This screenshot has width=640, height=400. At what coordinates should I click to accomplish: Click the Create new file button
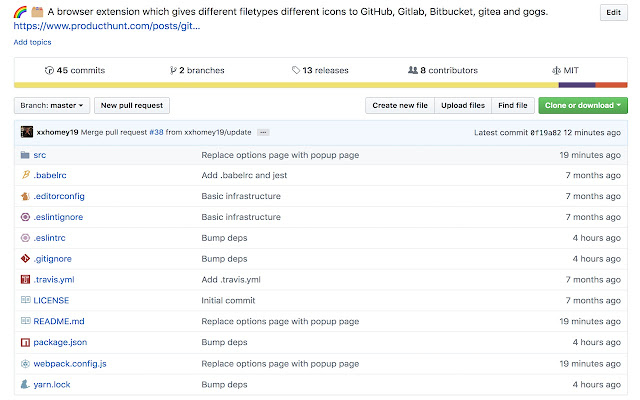pos(400,105)
